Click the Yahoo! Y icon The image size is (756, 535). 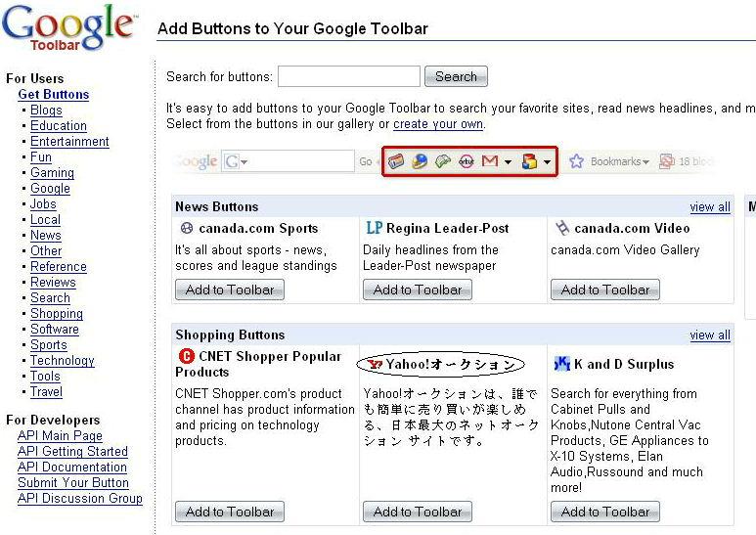pyautogui.click(x=375, y=365)
